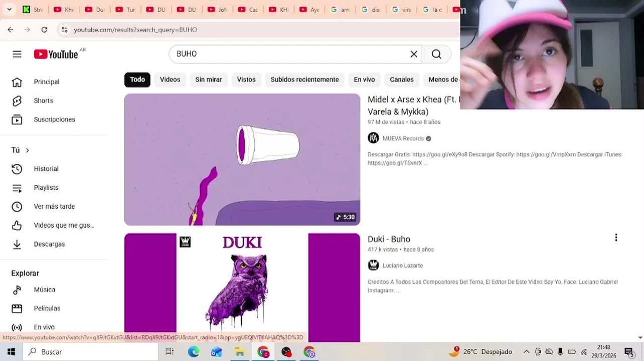Open MUEVA Records channel name
This screenshot has width=644, height=361.
pyautogui.click(x=403, y=138)
